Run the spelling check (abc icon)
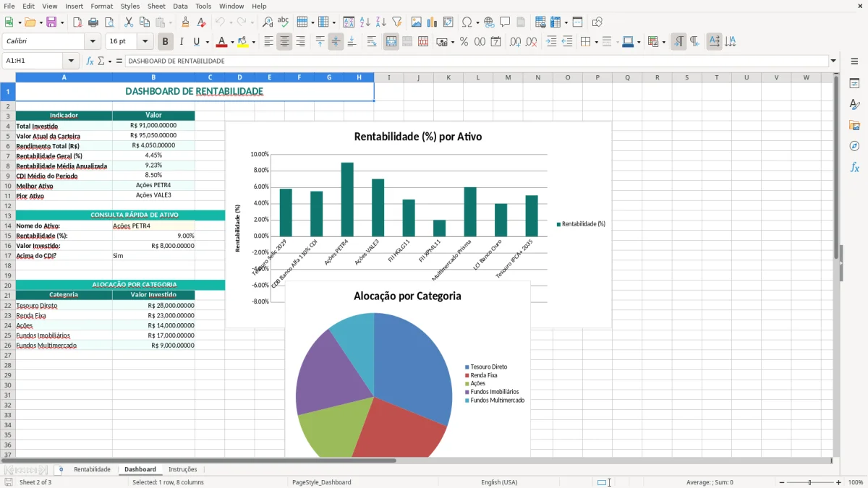Image resolution: width=868 pixels, height=488 pixels. point(284,22)
